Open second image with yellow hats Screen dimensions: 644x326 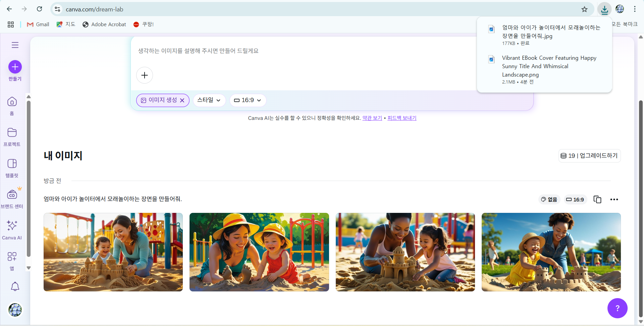pos(259,252)
